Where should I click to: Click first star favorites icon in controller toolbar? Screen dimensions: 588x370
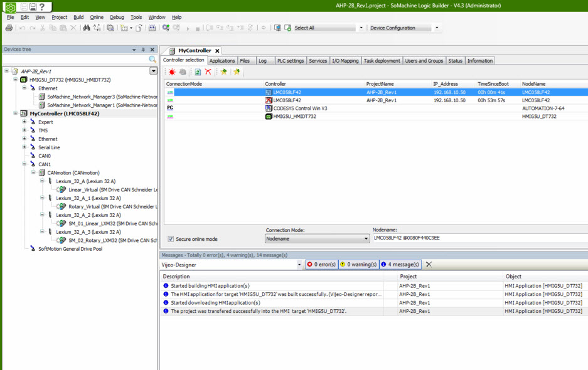(224, 71)
